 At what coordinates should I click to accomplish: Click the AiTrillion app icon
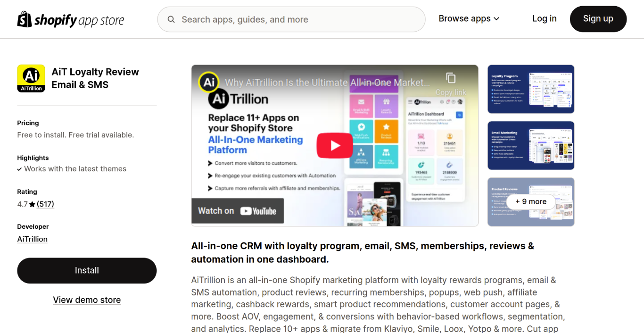31,78
